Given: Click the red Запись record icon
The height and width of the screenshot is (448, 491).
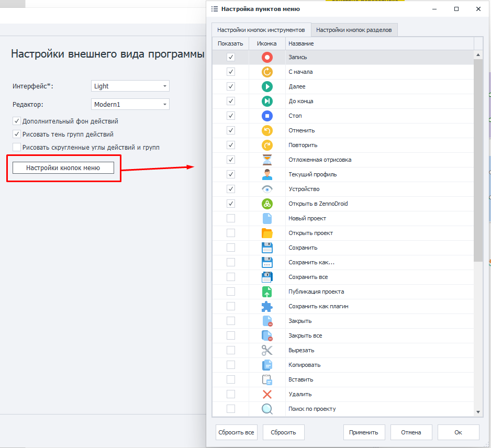Looking at the screenshot, I should point(267,57).
